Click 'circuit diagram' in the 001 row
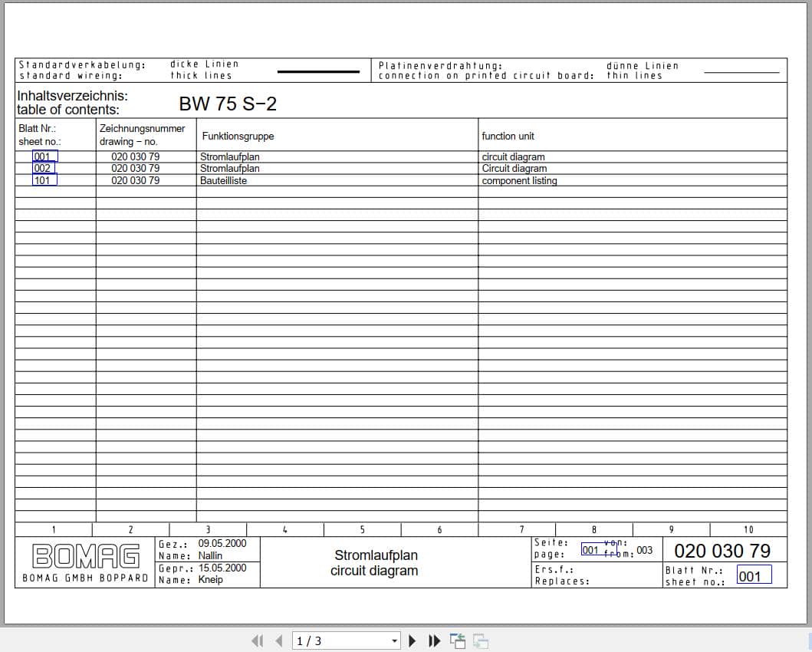Screen dimensions: 812x652 [x=513, y=157]
